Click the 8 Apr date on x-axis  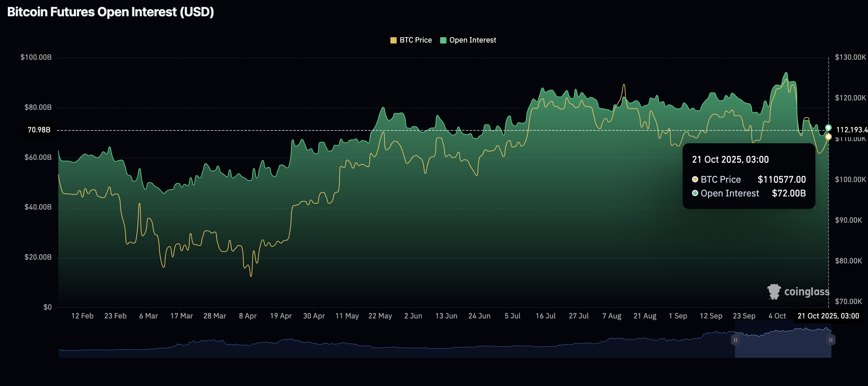(248, 316)
